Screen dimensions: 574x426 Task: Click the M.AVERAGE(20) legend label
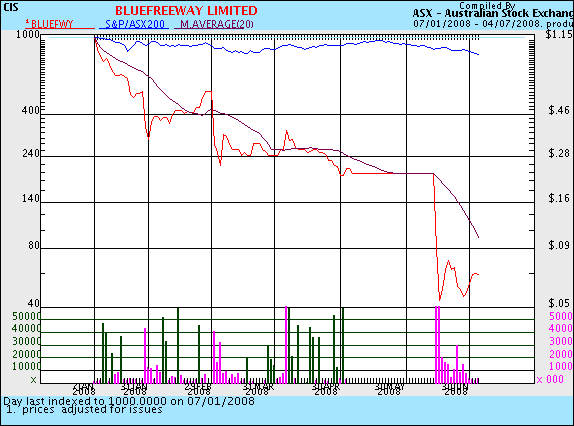coord(216,24)
